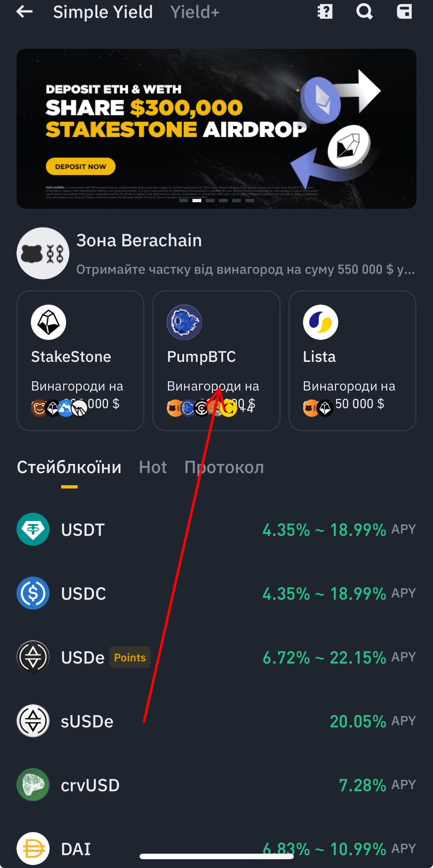Open the Lista rewards card
The width and height of the screenshot is (433, 868).
coord(353,361)
